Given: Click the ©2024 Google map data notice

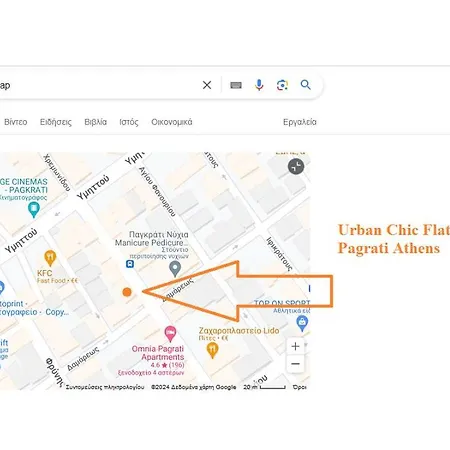Looking at the screenshot, I should pos(193,387).
